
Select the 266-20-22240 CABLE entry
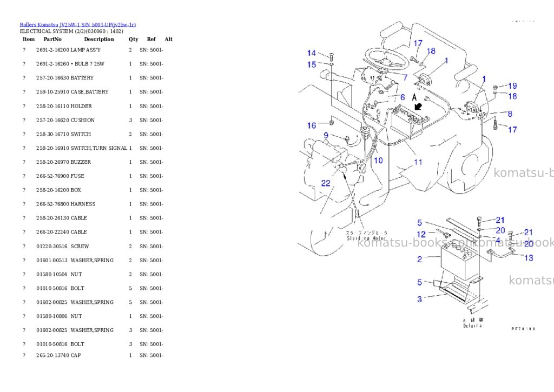pyautogui.click(x=93, y=232)
